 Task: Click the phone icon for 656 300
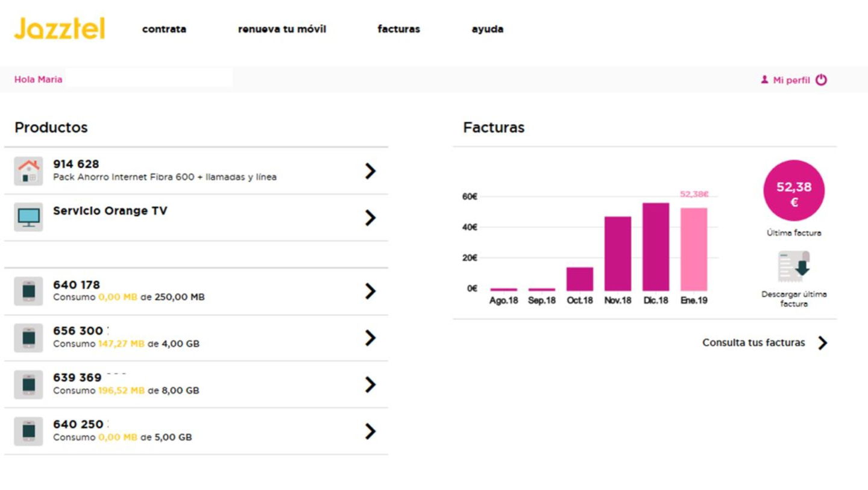point(28,338)
